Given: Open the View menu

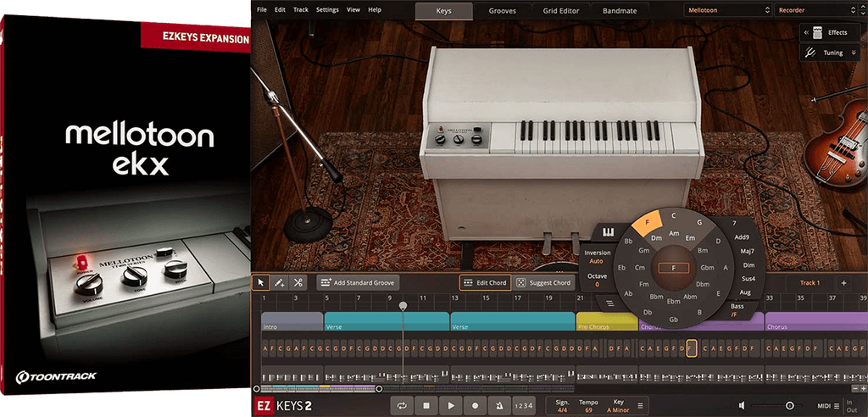Looking at the screenshot, I should point(353,10).
